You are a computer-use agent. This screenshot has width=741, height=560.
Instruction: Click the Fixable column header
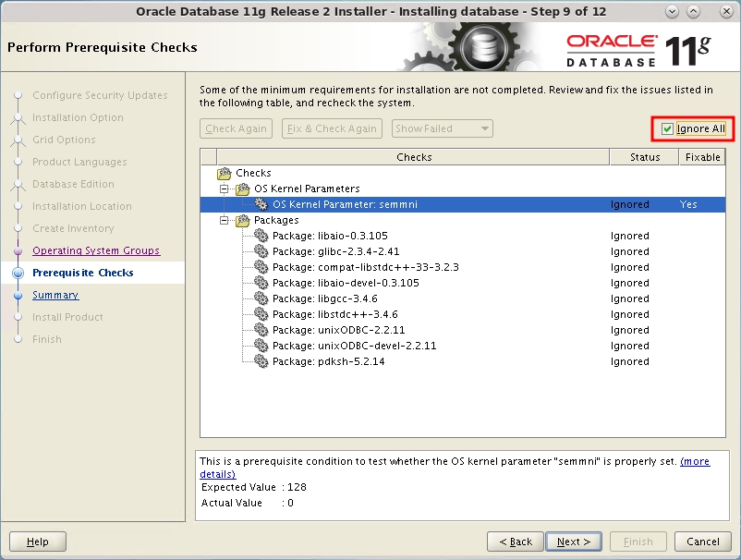click(x=702, y=157)
